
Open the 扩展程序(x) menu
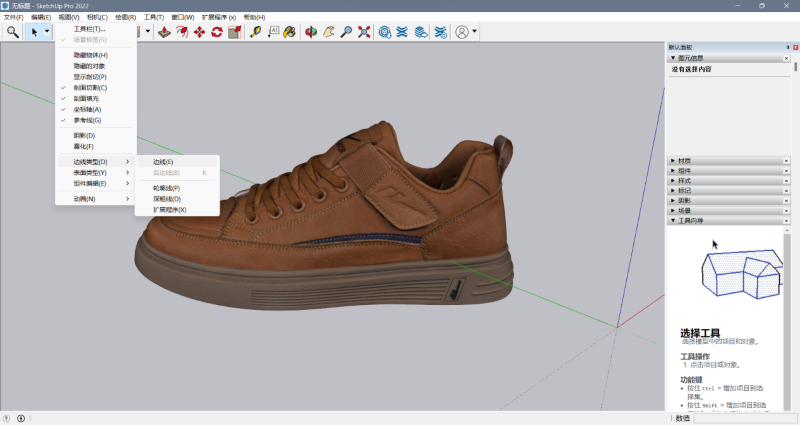(x=219, y=17)
